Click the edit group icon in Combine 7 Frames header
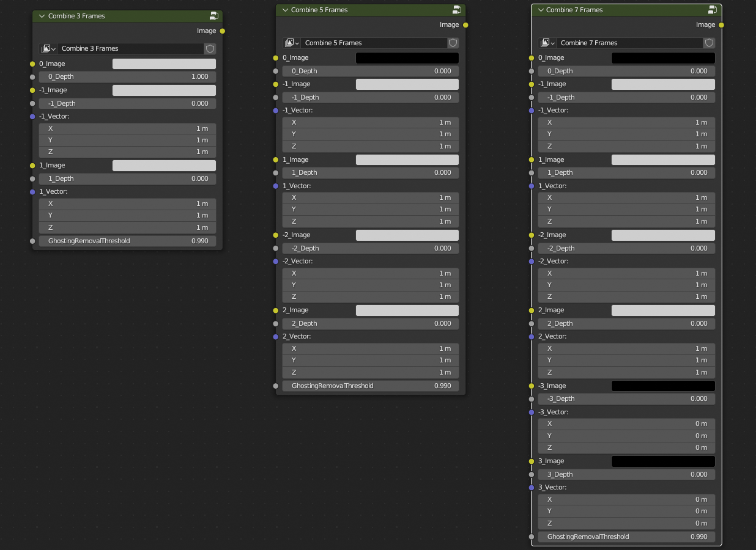756x550 pixels. point(713,10)
